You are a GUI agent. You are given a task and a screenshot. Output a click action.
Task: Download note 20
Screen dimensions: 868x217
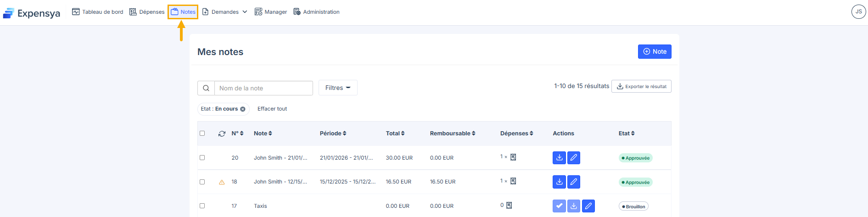(559, 158)
